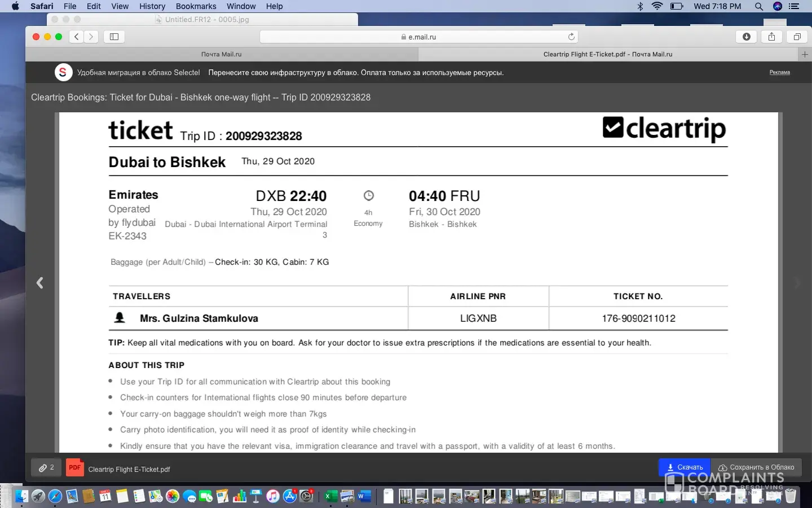Open Keynote from the Dock
Viewport: 812px width, 508px height.
[256, 496]
